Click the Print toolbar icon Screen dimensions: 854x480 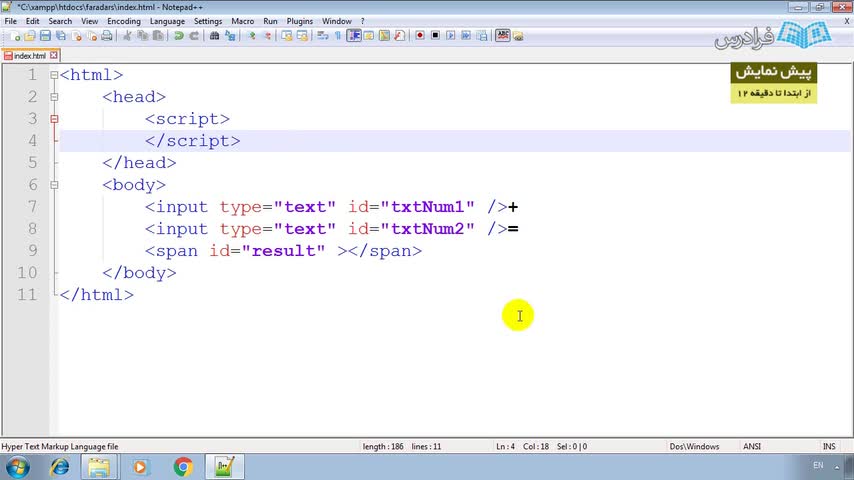[107, 36]
